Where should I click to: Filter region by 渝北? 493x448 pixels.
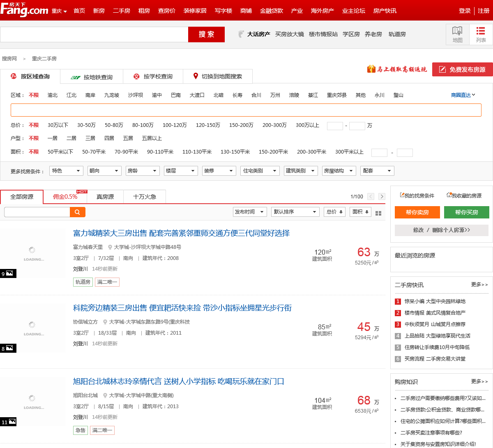53,95
